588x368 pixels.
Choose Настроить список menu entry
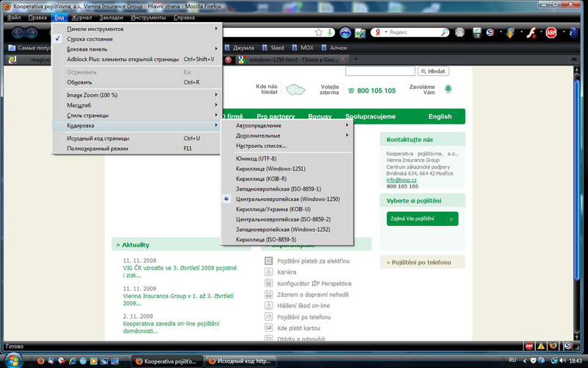pos(287,146)
